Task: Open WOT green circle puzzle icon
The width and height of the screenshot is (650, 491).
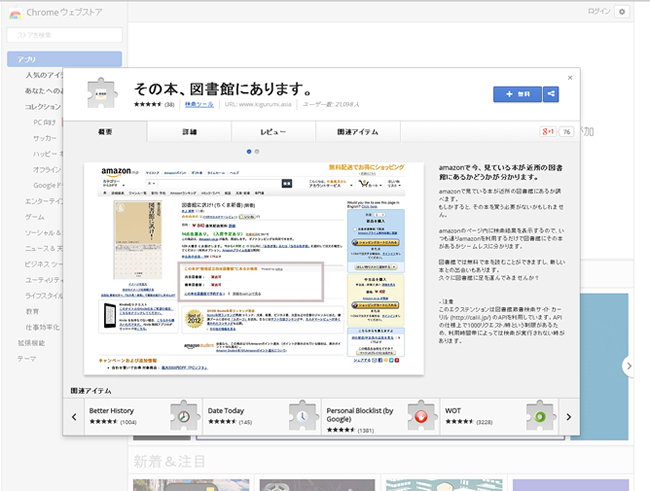Action: 540,416
